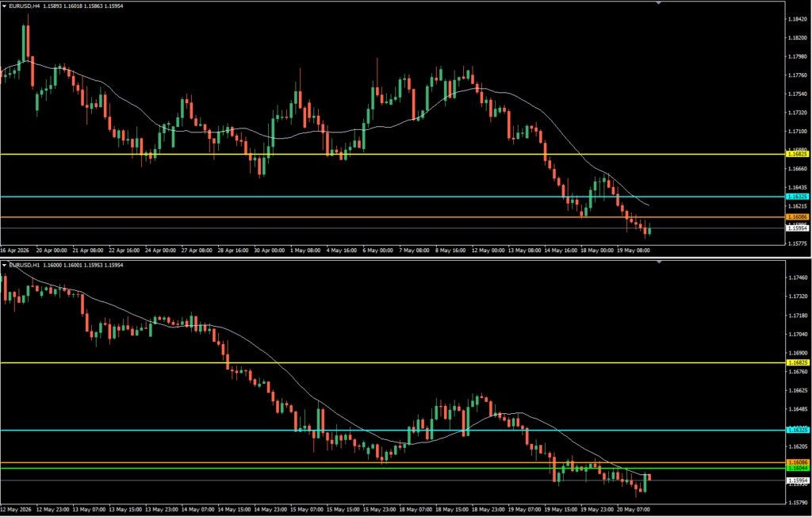The width and height of the screenshot is (812, 517).
Task: Click 1.15790 on the H1 price scale
Action: [x=799, y=502]
